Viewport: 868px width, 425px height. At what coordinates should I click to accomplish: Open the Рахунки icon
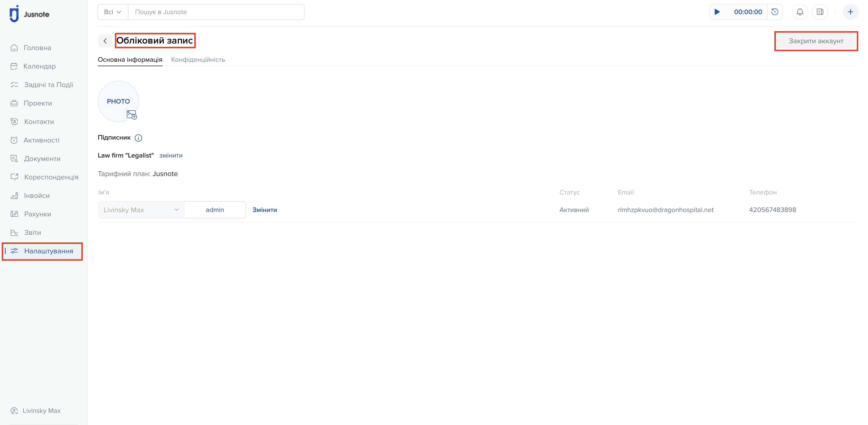click(x=14, y=214)
